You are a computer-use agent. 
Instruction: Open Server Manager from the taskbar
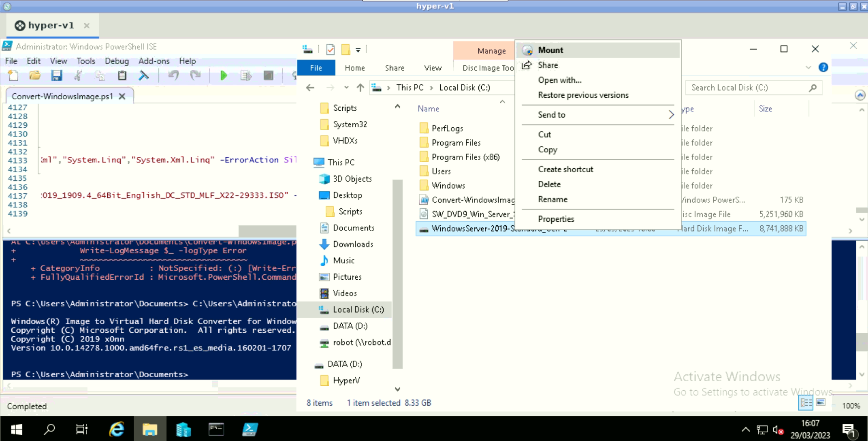pos(183,429)
